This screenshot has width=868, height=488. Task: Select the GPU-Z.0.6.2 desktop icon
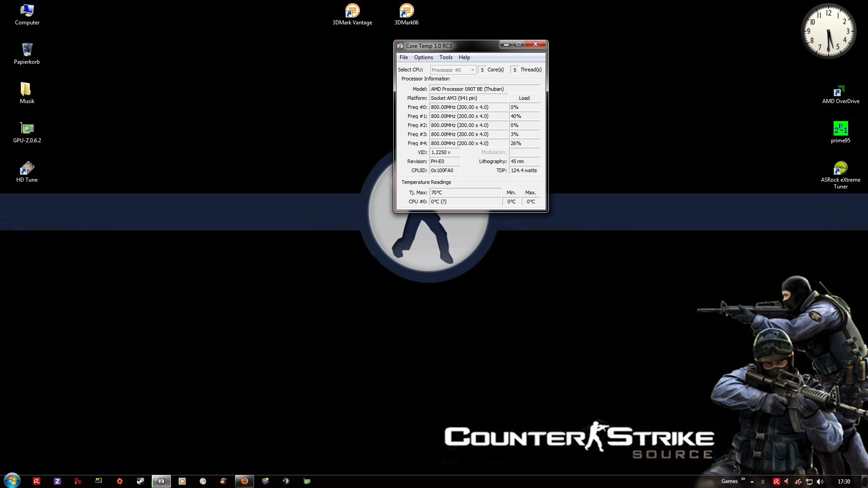[27, 132]
